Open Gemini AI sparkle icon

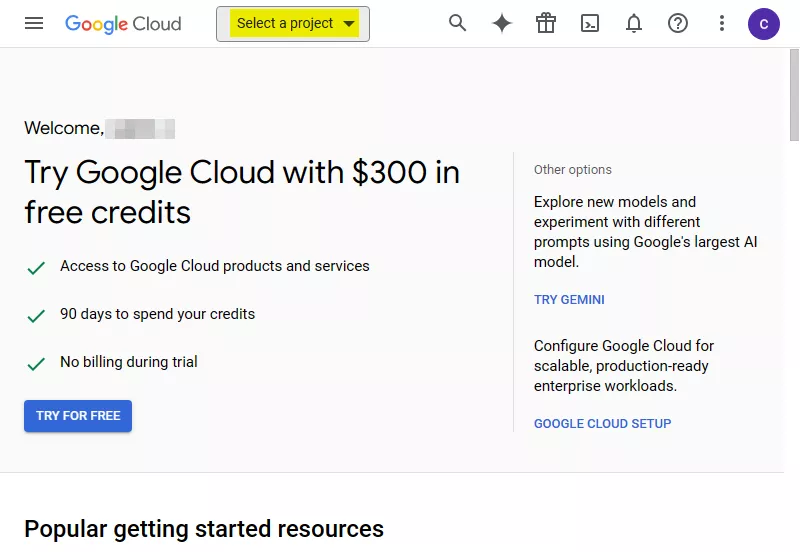pyautogui.click(x=502, y=23)
